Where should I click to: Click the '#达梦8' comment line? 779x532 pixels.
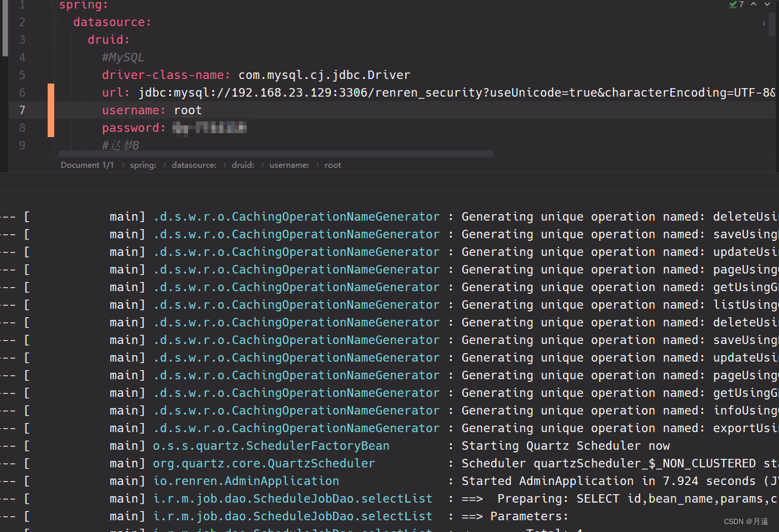pos(120,146)
